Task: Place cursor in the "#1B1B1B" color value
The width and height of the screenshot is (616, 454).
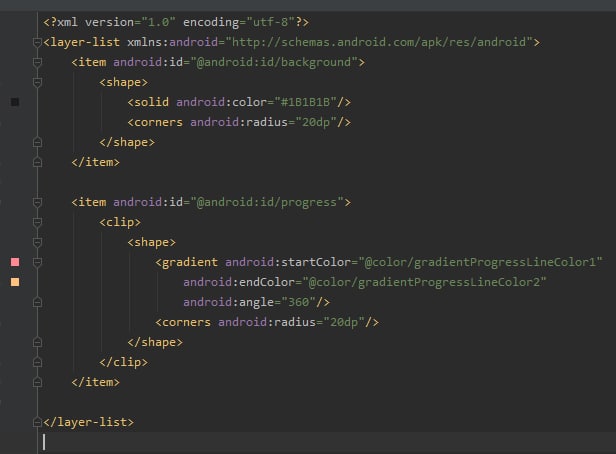Action: [305, 102]
